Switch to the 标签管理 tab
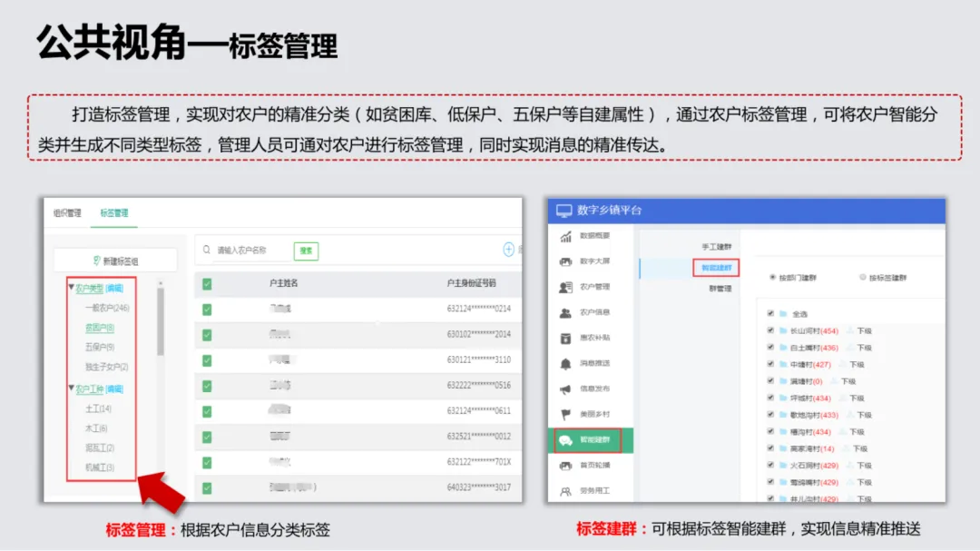Viewport: 980px width, 551px height. pos(113,213)
